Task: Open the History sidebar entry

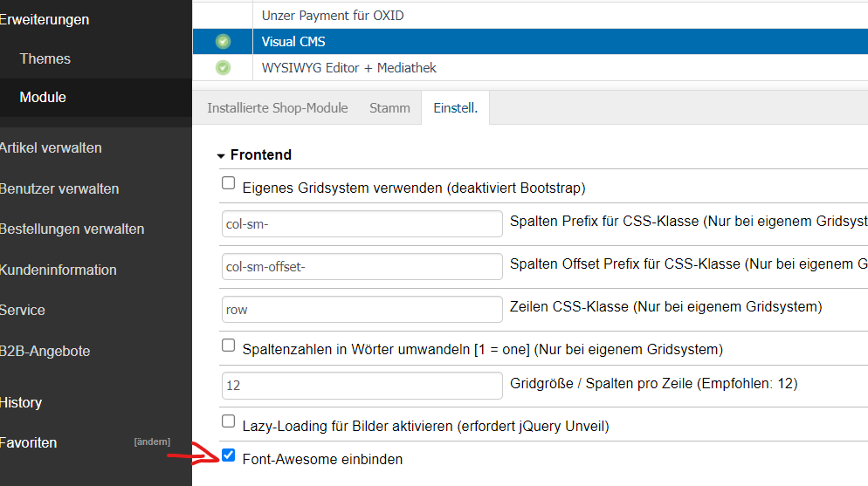Action: (21, 402)
